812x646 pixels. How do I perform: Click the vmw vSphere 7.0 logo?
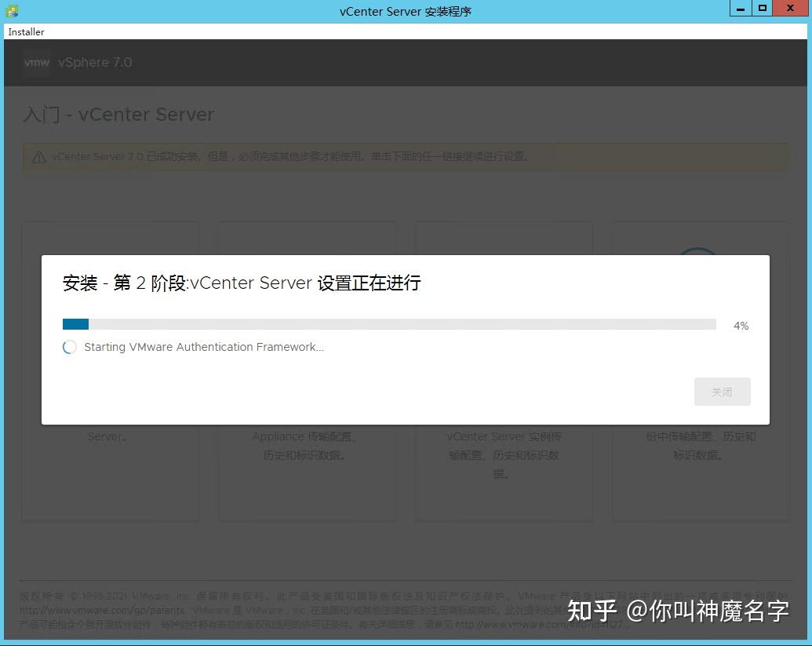(76, 64)
